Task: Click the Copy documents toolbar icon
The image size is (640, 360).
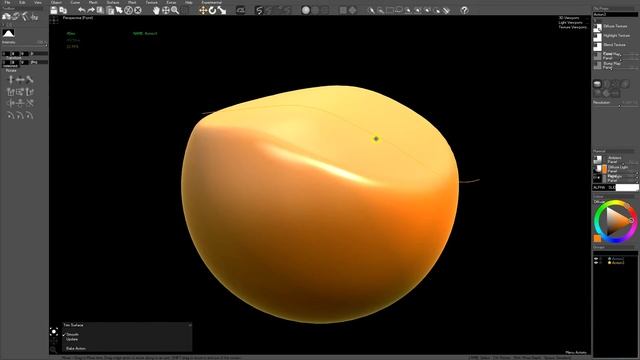Action: coord(63,11)
